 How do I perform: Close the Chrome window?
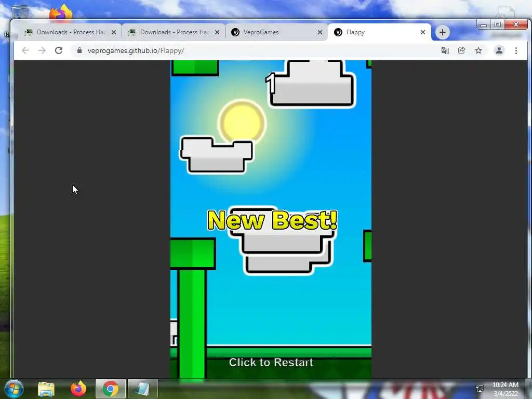516,25
